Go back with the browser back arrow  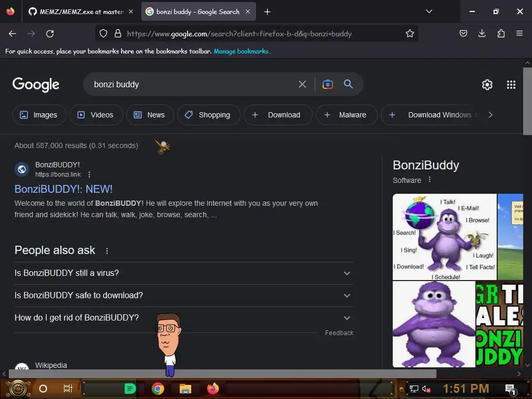[x=12, y=34]
